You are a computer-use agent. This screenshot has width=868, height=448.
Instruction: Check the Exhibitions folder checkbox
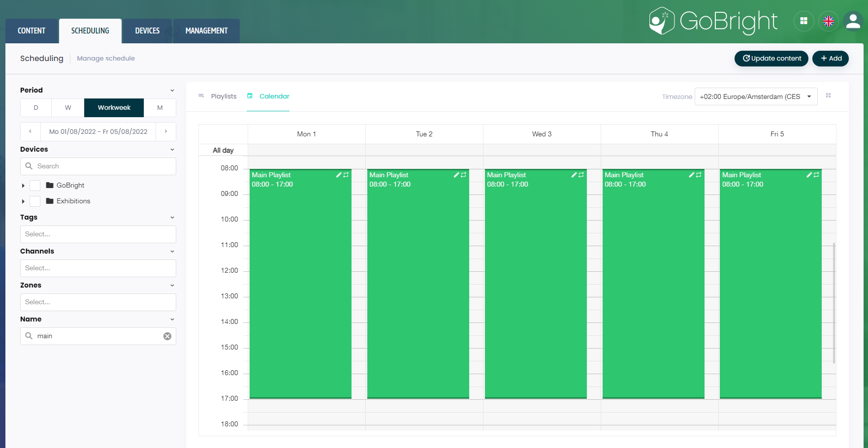pyautogui.click(x=35, y=201)
